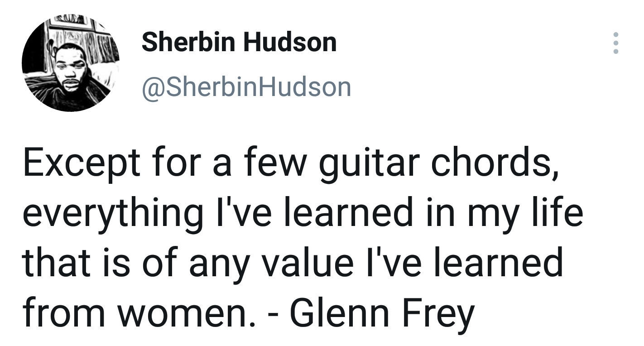Viewport: 644px width, 346px height.
Task: Click Sherbin Hudson's profile picture
Action: (x=71, y=63)
